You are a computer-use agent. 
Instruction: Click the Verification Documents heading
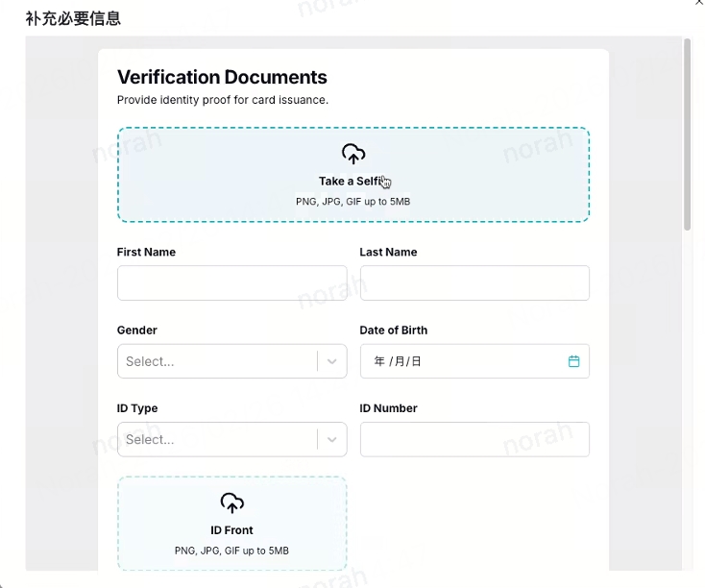222,77
